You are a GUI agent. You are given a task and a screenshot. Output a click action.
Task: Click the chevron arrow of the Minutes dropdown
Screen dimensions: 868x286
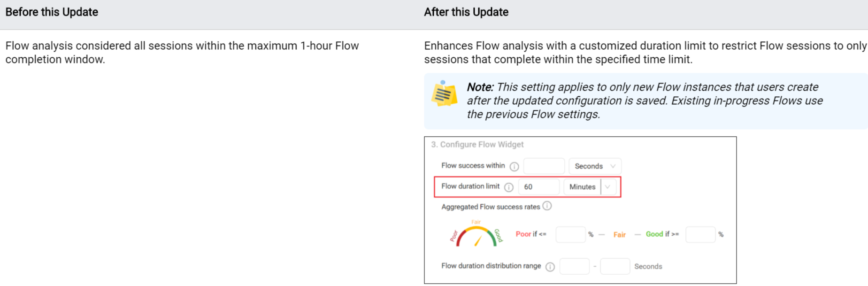[607, 187]
